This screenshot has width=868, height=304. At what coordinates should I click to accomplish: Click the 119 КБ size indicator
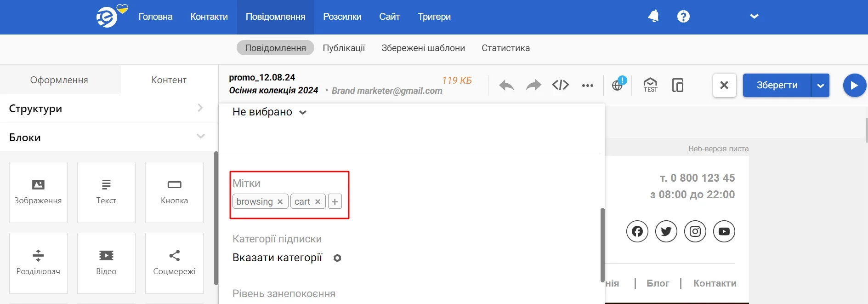[x=457, y=80]
